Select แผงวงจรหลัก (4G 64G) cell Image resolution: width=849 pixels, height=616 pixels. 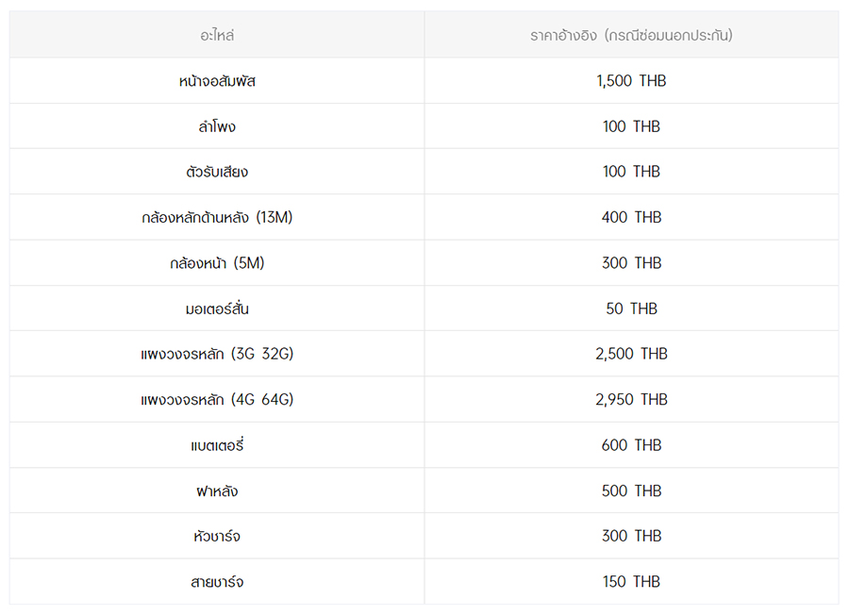point(217,400)
